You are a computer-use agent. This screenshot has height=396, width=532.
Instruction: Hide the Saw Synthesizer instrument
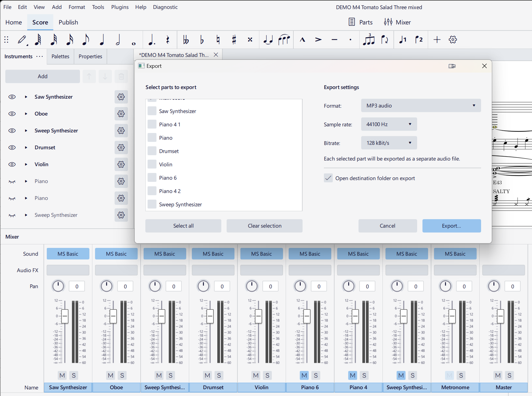pos(12,97)
